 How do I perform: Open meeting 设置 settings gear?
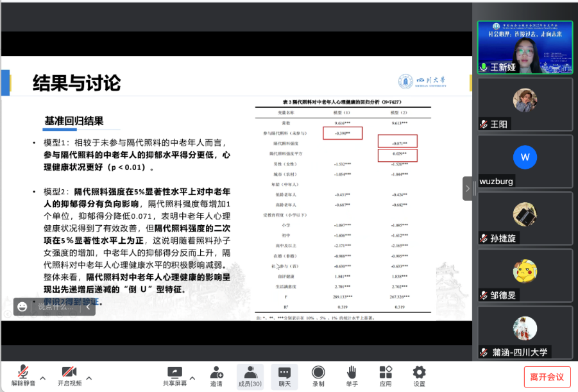[419, 376]
